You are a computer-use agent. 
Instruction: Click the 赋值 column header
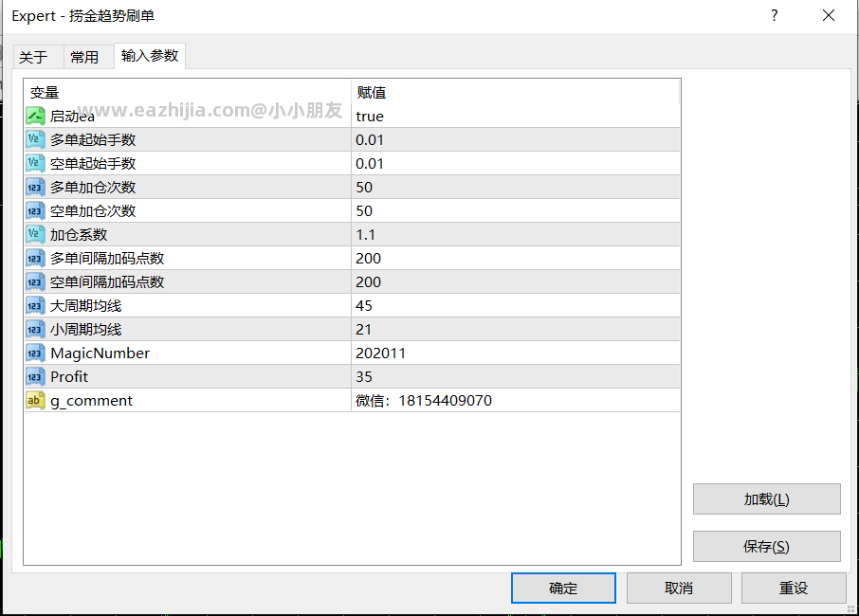(515, 92)
